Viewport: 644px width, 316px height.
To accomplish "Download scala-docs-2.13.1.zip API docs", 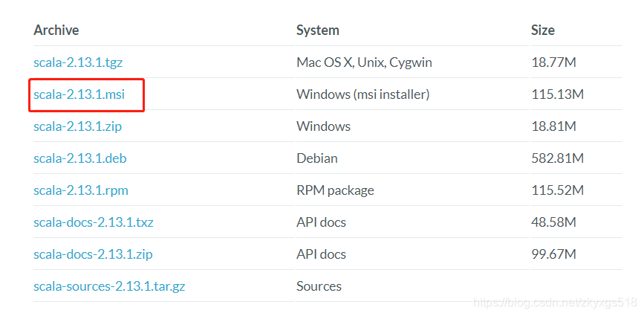I will (x=94, y=254).
